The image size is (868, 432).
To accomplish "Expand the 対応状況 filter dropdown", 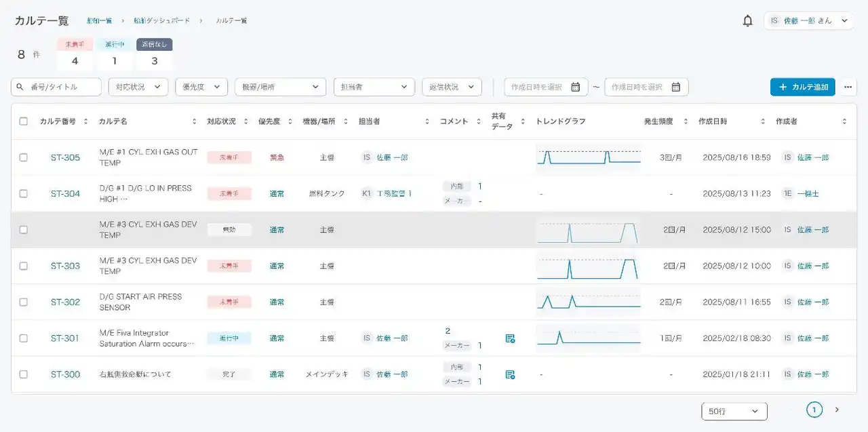I will tap(138, 87).
